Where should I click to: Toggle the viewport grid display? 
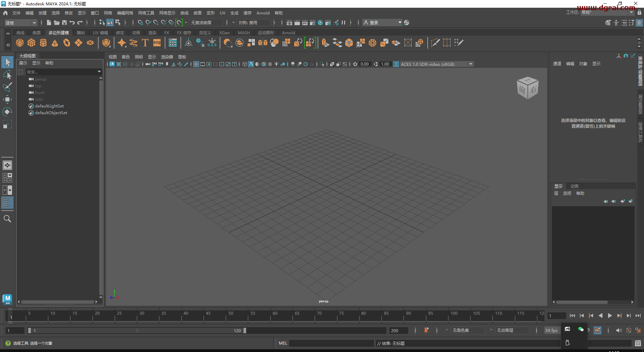pos(196,64)
